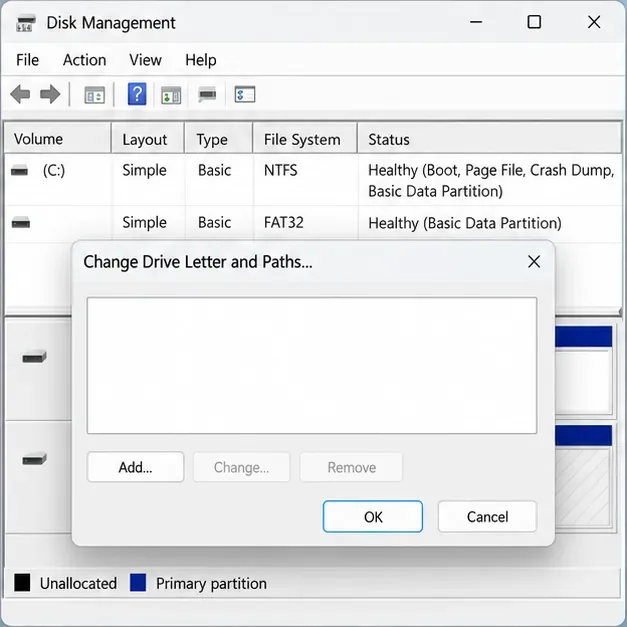Image resolution: width=627 pixels, height=627 pixels.
Task: Click the blue Primary partition legend swatch
Action: (138, 583)
